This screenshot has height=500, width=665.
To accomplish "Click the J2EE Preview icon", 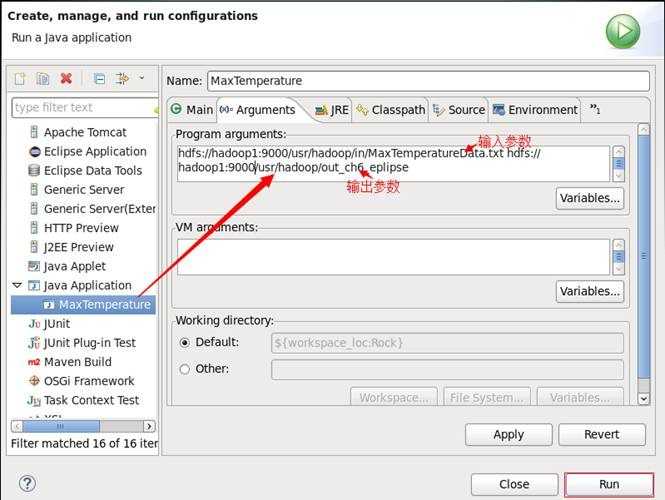I will click(x=34, y=247).
